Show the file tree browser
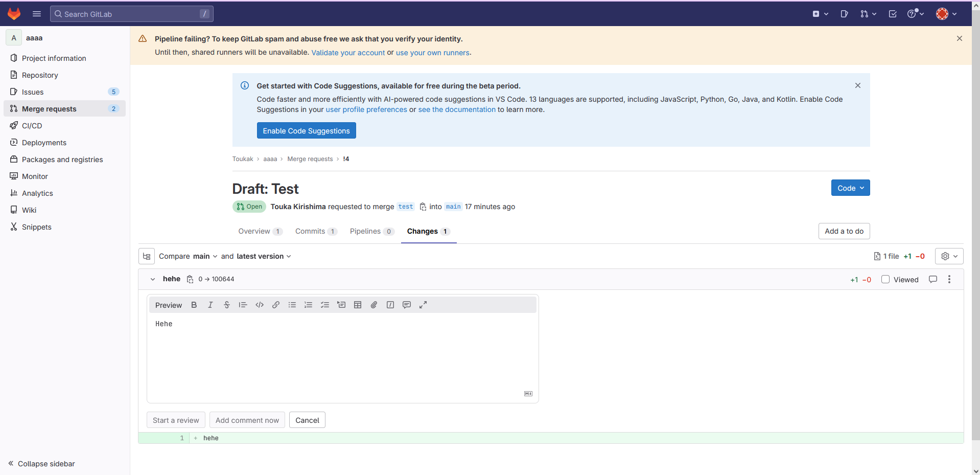Image resolution: width=980 pixels, height=475 pixels. point(147,257)
